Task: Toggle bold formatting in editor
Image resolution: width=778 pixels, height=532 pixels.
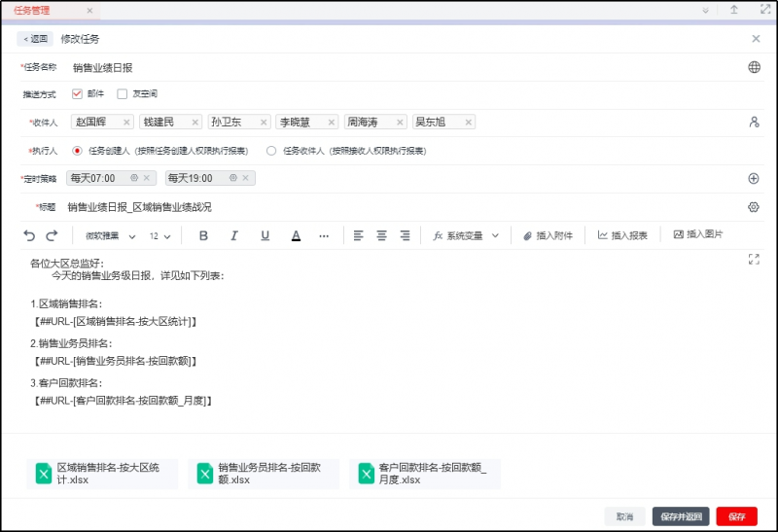Action: 203,235
